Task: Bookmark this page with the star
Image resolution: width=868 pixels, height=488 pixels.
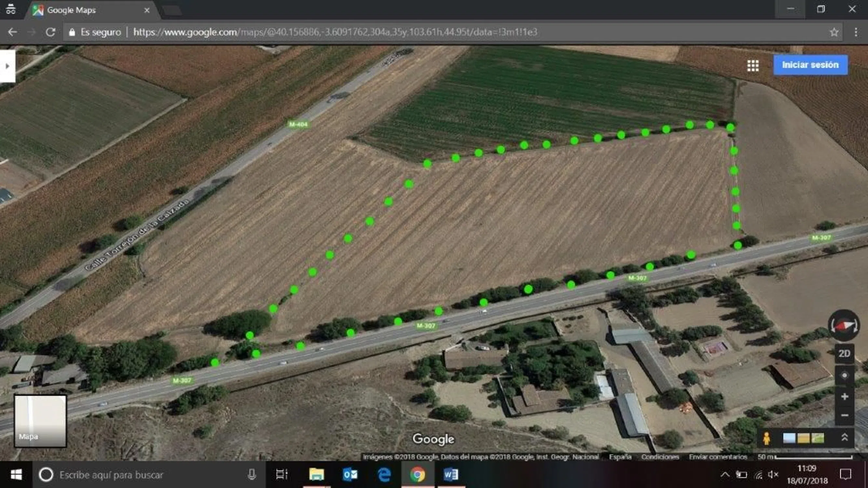Action: [x=834, y=32]
